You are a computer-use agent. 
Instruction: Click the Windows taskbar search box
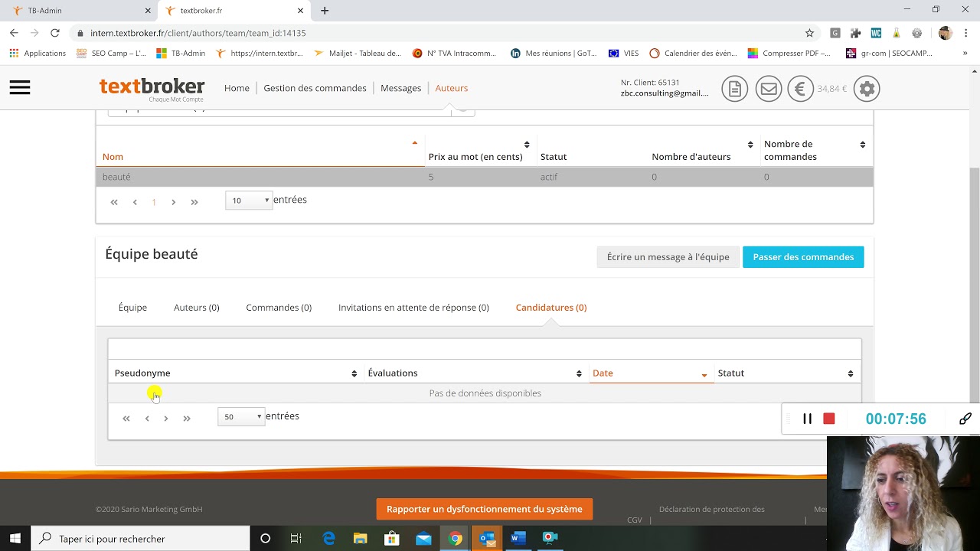click(x=140, y=539)
